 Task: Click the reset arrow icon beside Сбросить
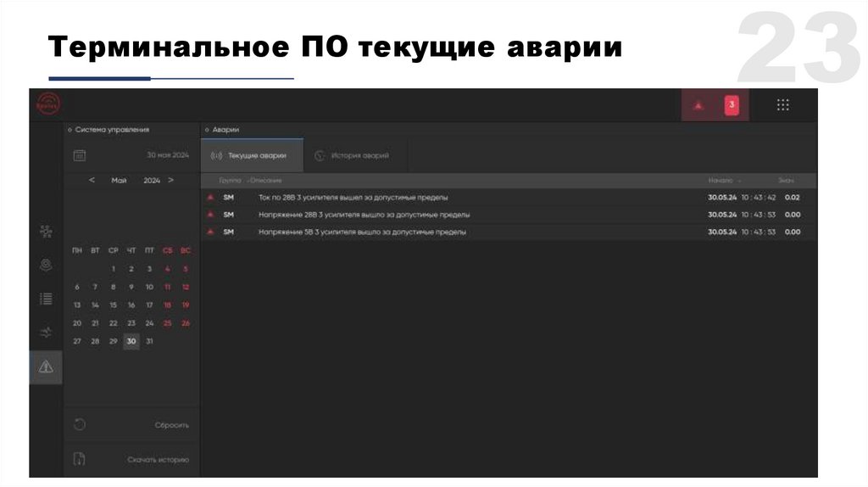79,424
